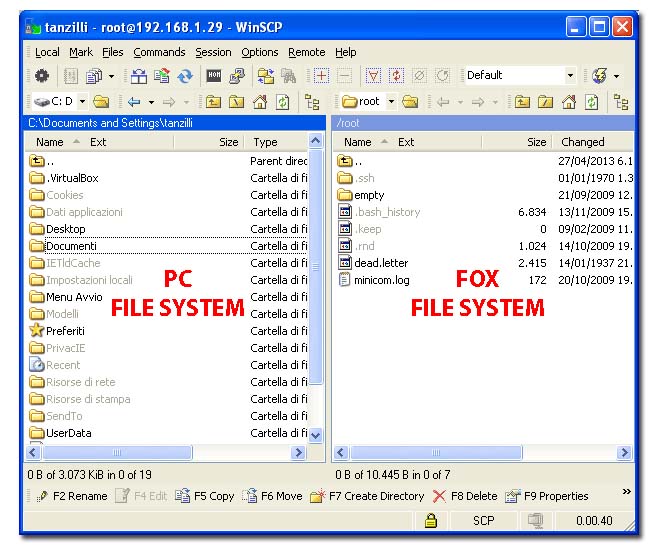The height and width of the screenshot is (554, 662).
Task: Click the Invert Selection icon
Action: click(x=396, y=76)
